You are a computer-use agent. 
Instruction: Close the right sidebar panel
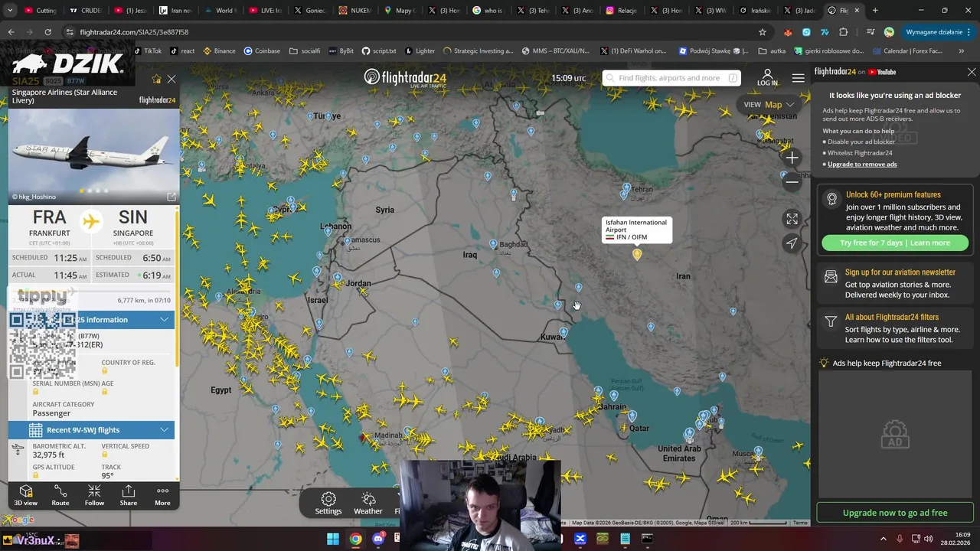pos(972,72)
